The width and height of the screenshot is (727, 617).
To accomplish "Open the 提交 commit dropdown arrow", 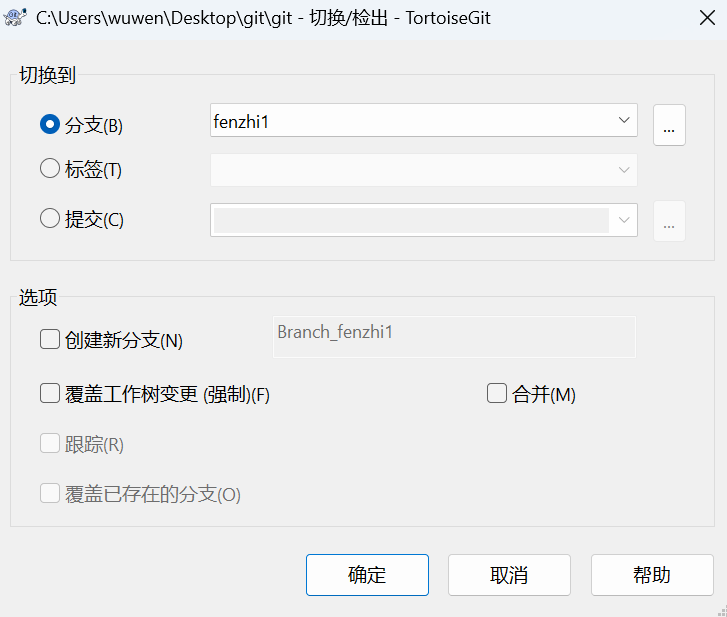I will click(x=624, y=220).
